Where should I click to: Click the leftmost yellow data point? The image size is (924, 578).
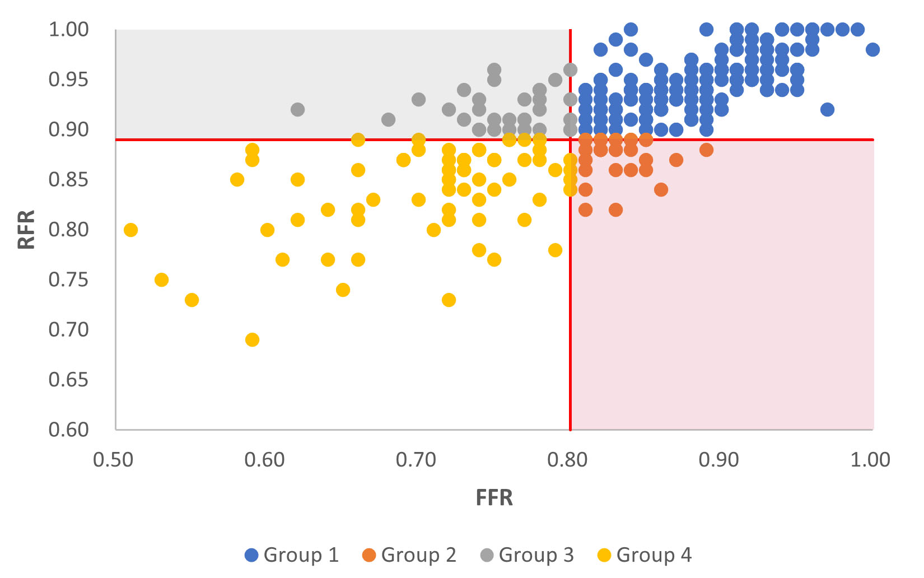[x=130, y=230]
